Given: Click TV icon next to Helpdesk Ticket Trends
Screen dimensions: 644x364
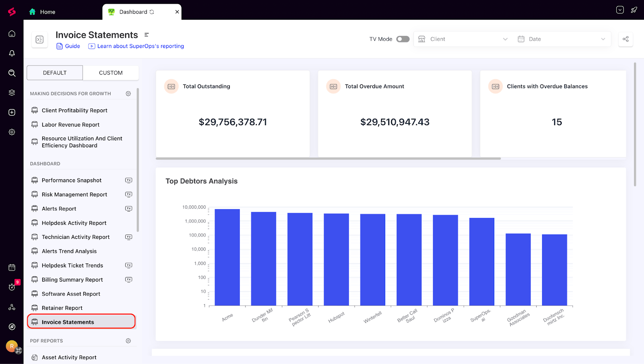Looking at the screenshot, I should click(129, 265).
